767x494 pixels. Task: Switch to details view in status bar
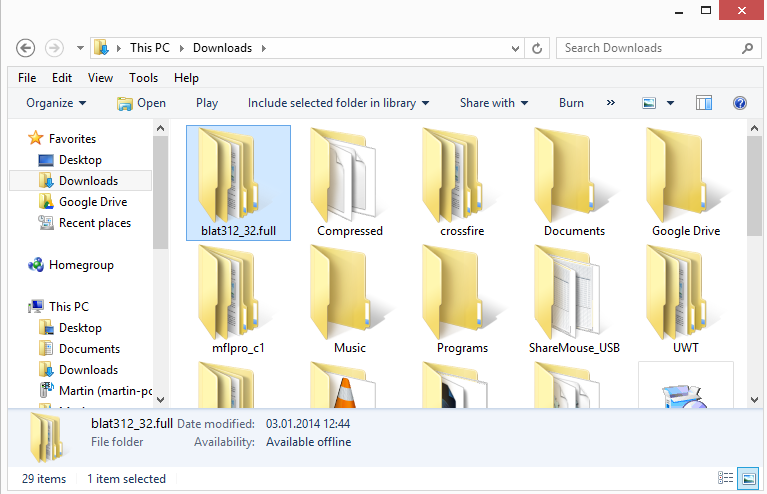pos(725,478)
